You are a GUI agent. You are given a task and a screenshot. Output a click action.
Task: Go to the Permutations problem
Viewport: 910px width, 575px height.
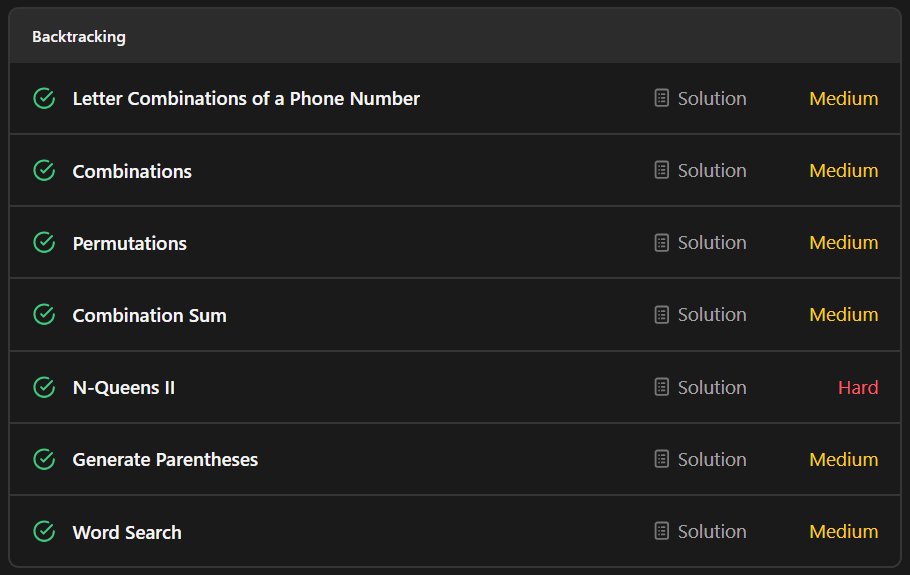tap(129, 243)
